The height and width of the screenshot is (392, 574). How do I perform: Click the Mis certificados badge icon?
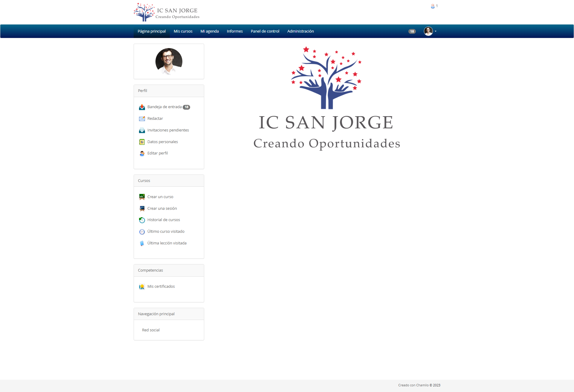142,287
